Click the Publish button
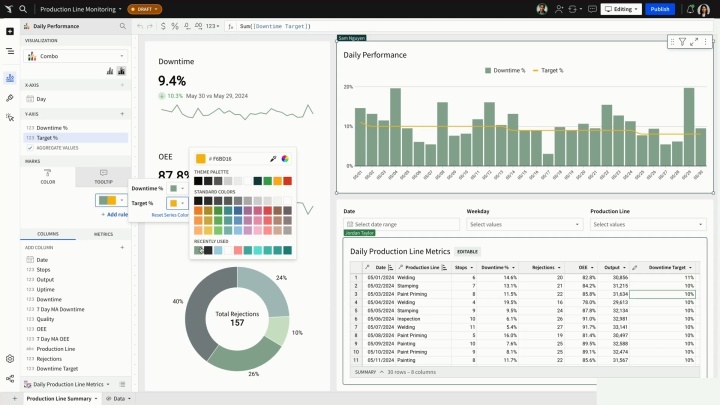720x405 pixels. [660, 9]
